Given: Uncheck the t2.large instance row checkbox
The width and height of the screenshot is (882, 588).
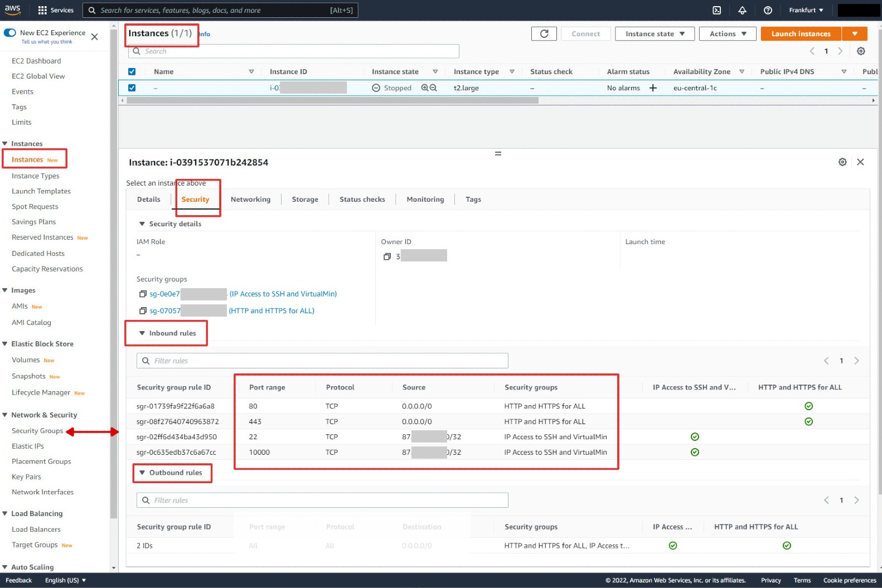Looking at the screenshot, I should [132, 88].
